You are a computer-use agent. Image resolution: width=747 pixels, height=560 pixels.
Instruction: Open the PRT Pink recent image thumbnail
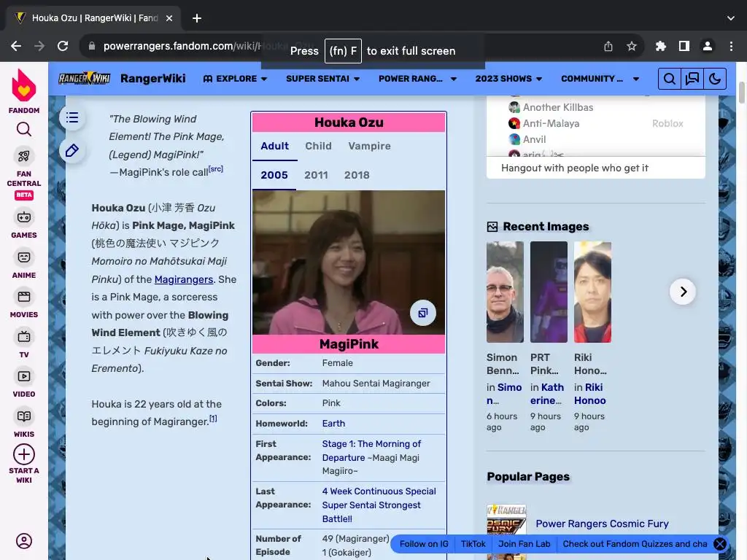coord(549,292)
